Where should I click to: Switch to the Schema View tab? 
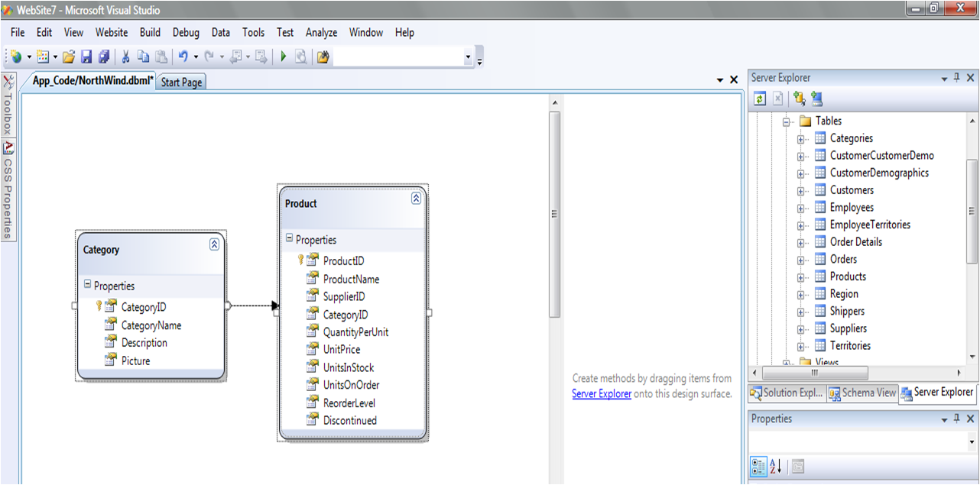point(862,393)
